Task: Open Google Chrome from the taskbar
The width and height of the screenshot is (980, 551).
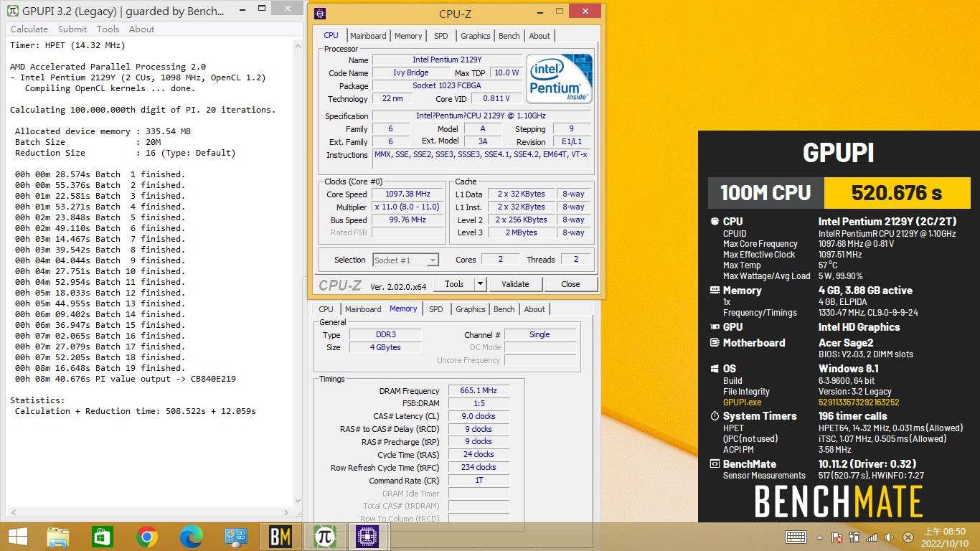Action: 147,537
